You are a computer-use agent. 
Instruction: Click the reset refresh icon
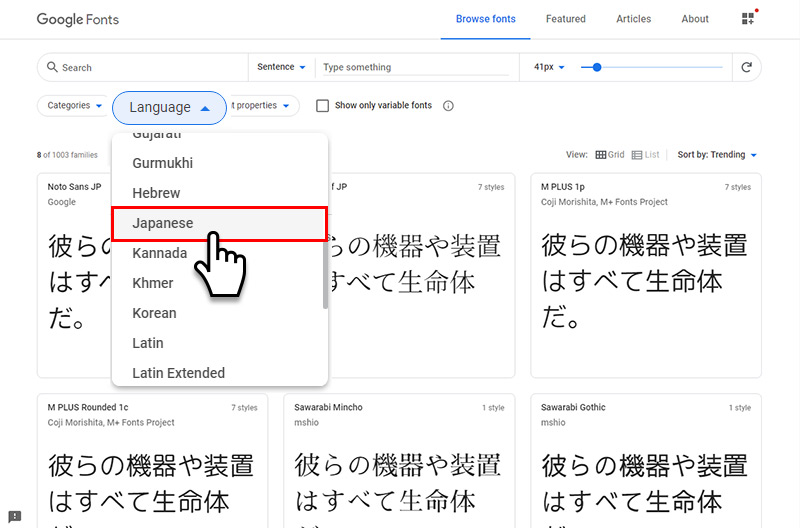pos(746,67)
